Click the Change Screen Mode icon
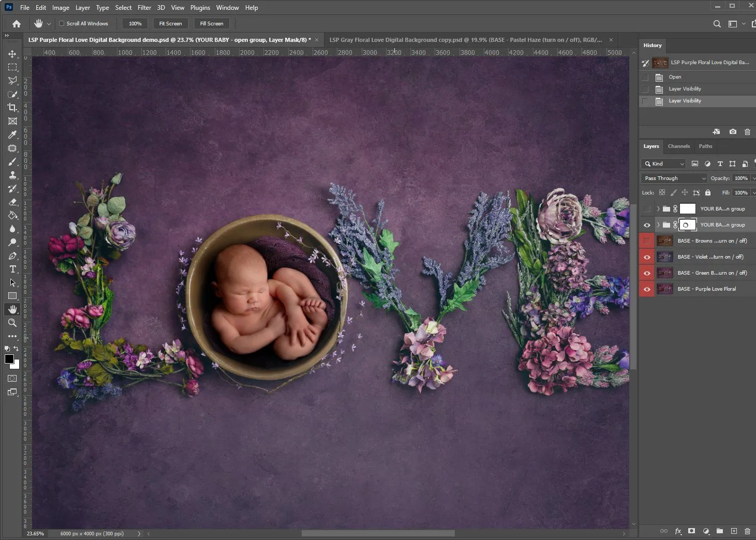 (x=12, y=392)
